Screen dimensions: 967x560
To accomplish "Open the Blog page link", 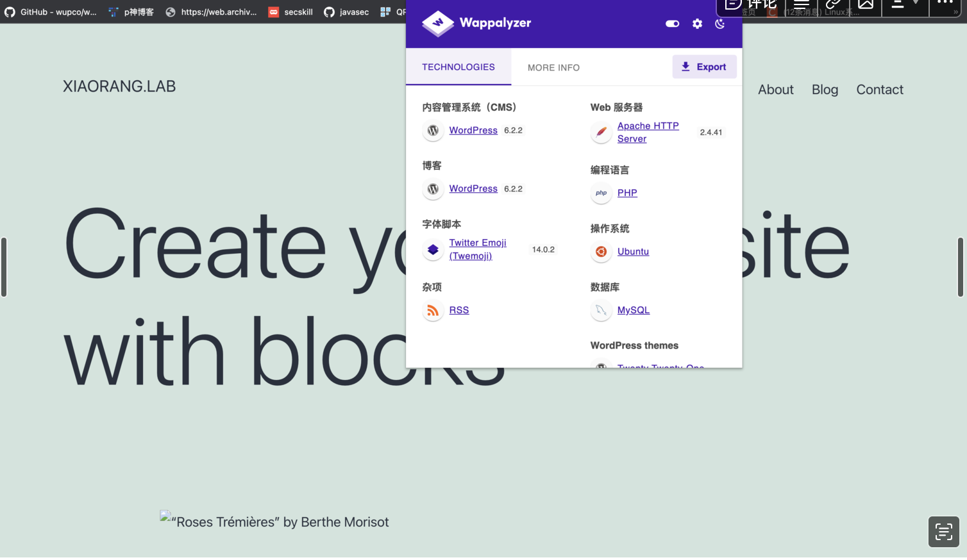I will click(x=825, y=90).
